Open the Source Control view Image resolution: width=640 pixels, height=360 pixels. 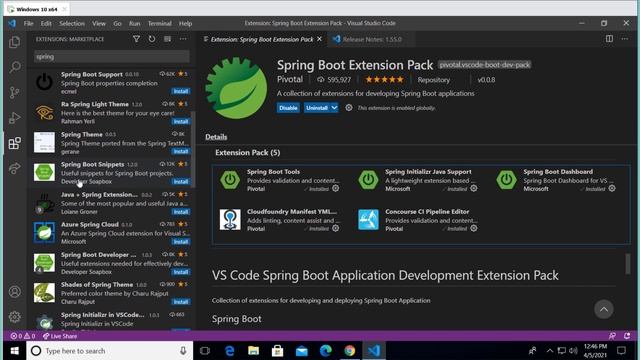click(15, 92)
